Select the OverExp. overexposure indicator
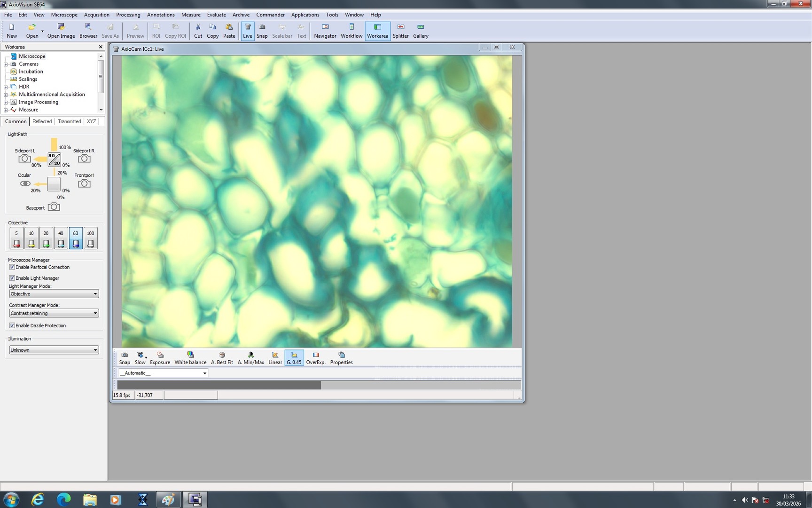The image size is (812, 508). 315,357
